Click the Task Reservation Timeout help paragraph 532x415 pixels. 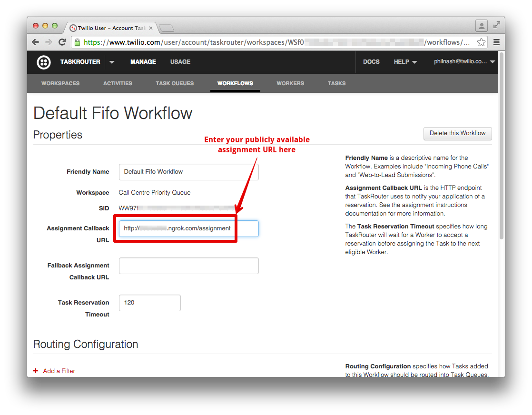(x=416, y=239)
